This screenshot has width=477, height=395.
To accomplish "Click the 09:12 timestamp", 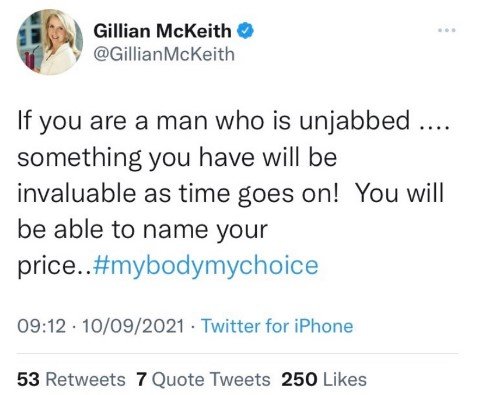I will (42, 326).
